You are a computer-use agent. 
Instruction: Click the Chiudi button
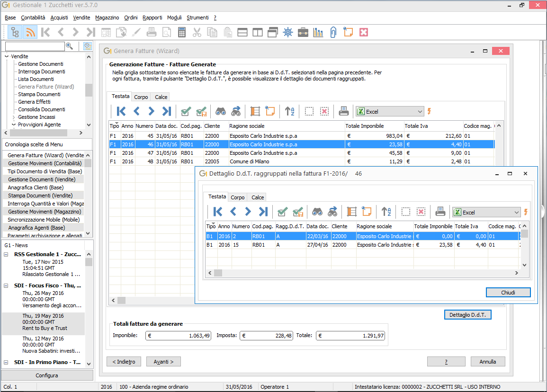coord(508,293)
